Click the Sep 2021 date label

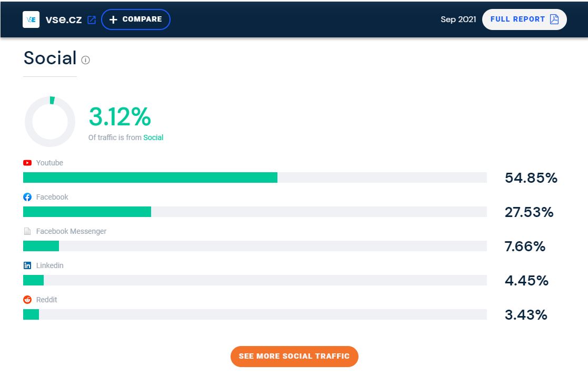[459, 19]
